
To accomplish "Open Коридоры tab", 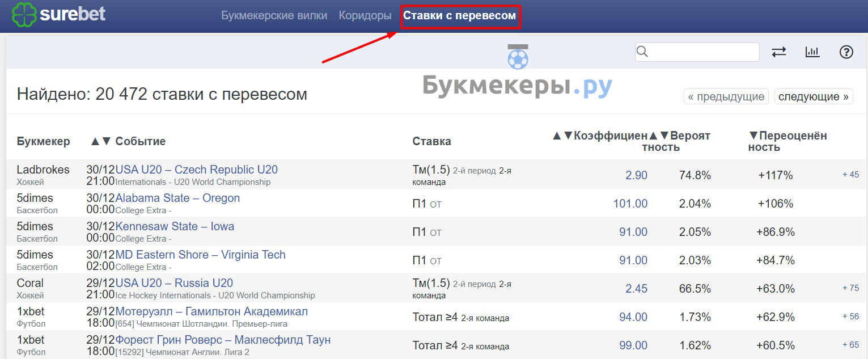I will click(x=365, y=15).
